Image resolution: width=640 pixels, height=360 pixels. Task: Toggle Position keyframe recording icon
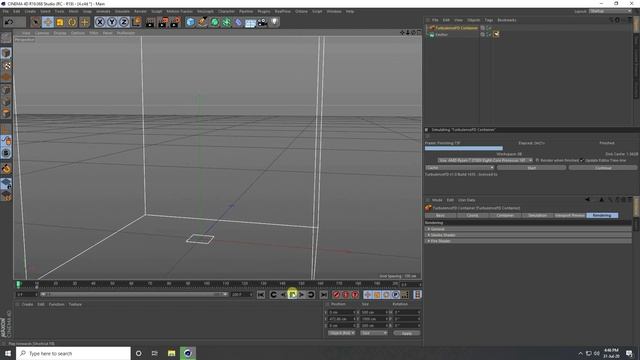click(368, 295)
